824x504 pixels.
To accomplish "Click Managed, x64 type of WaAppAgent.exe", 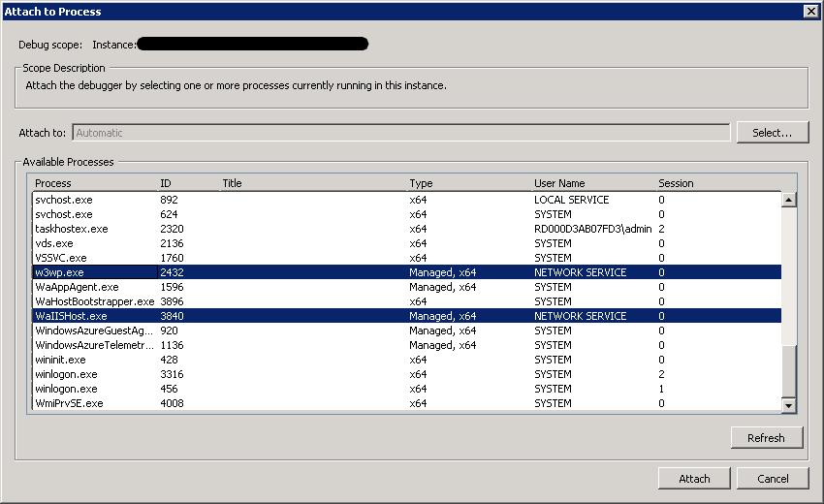I will pos(442,287).
